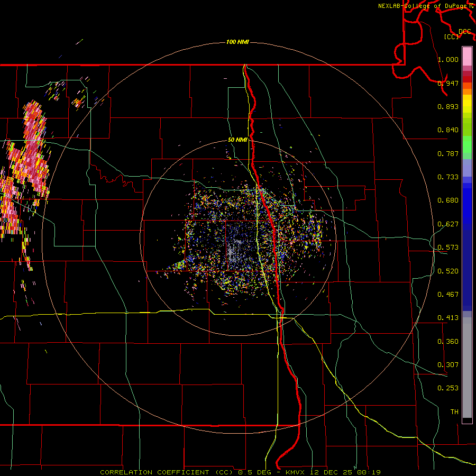The width and height of the screenshot is (476, 476).
Task: Click the 0.413 scale label
Action: point(448,318)
